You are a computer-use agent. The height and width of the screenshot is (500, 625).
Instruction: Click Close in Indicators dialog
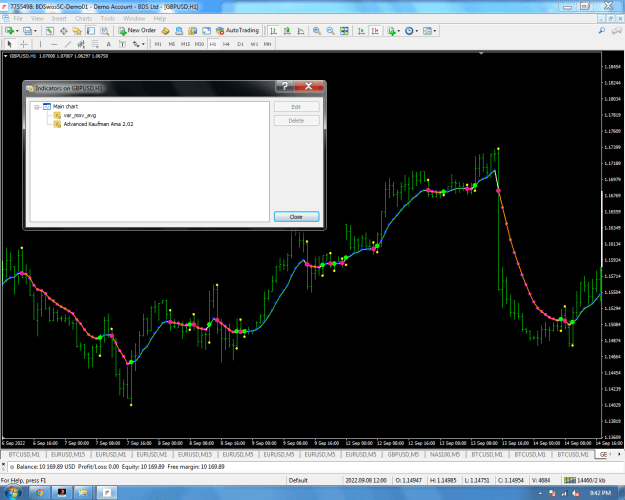tap(296, 217)
